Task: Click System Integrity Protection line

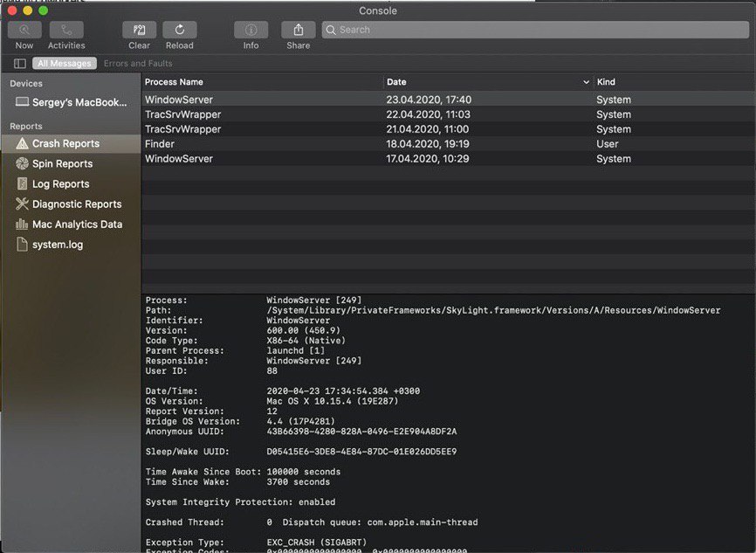Action: coord(240,501)
